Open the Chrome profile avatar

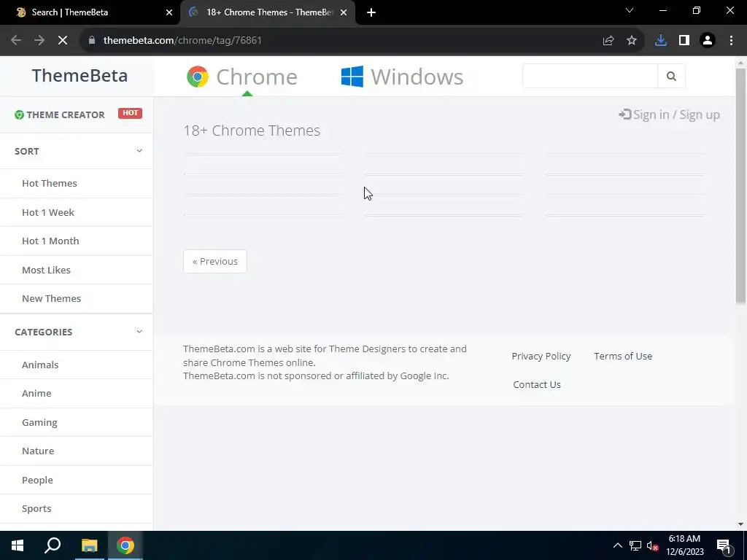click(x=708, y=41)
